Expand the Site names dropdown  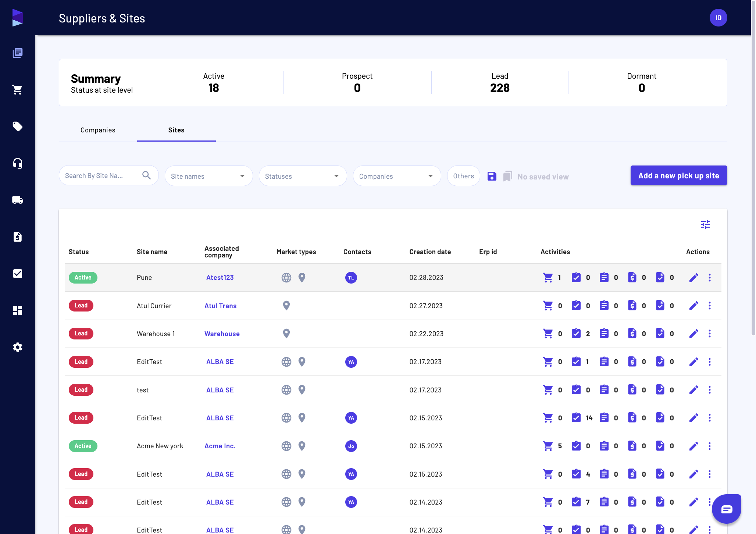pos(208,176)
